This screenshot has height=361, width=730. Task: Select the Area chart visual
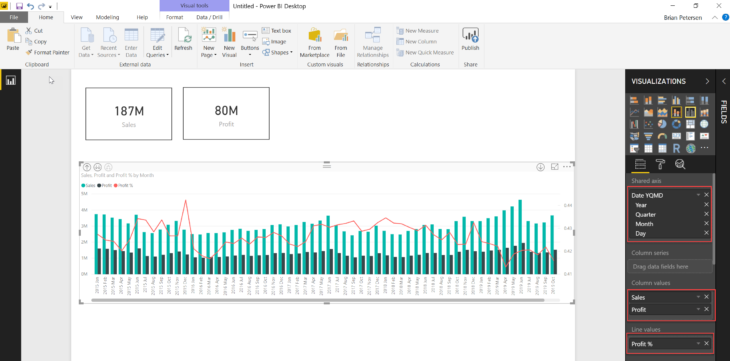pos(648,112)
